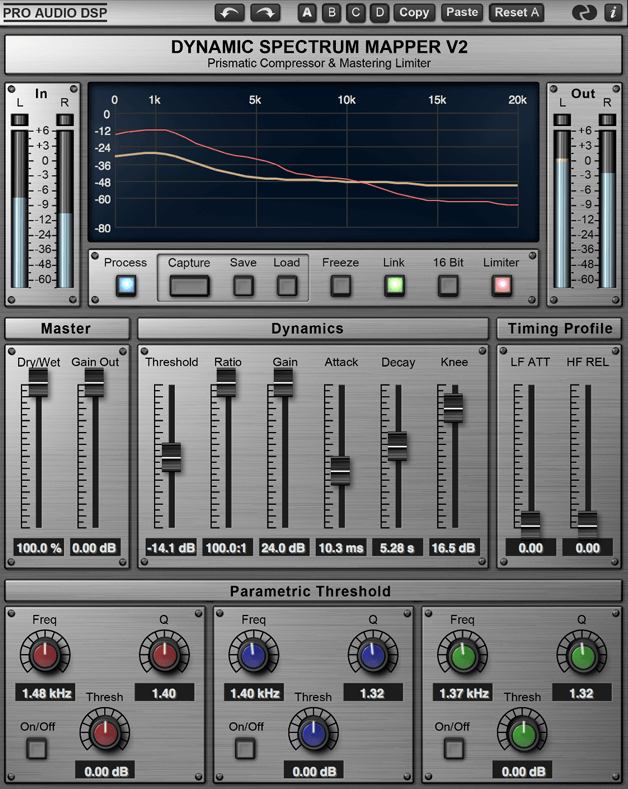Click the output right channel clip indicator

607,120
